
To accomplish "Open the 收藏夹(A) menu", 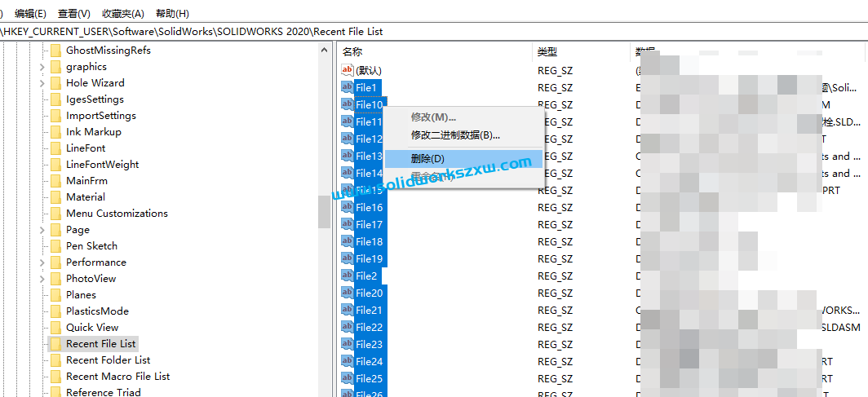I will (123, 13).
